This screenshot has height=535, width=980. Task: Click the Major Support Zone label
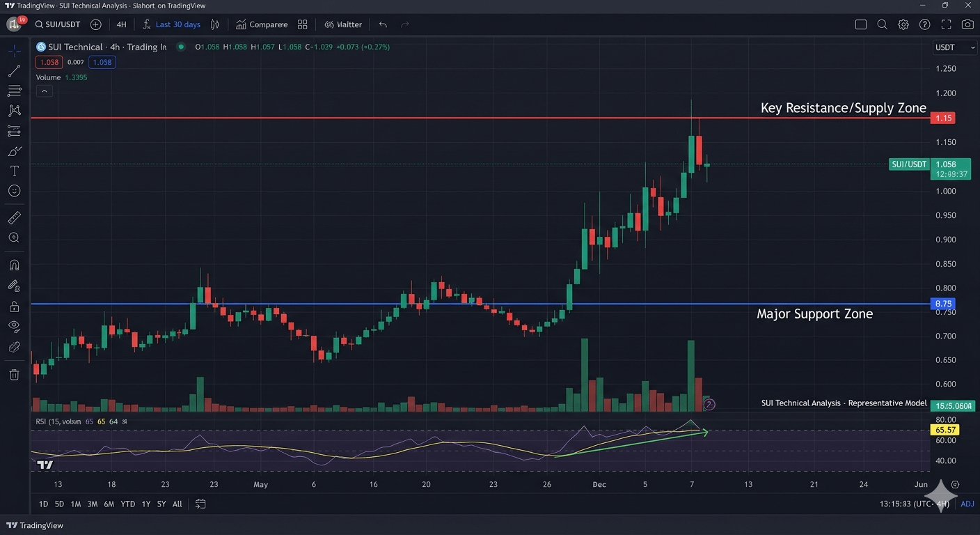814,314
